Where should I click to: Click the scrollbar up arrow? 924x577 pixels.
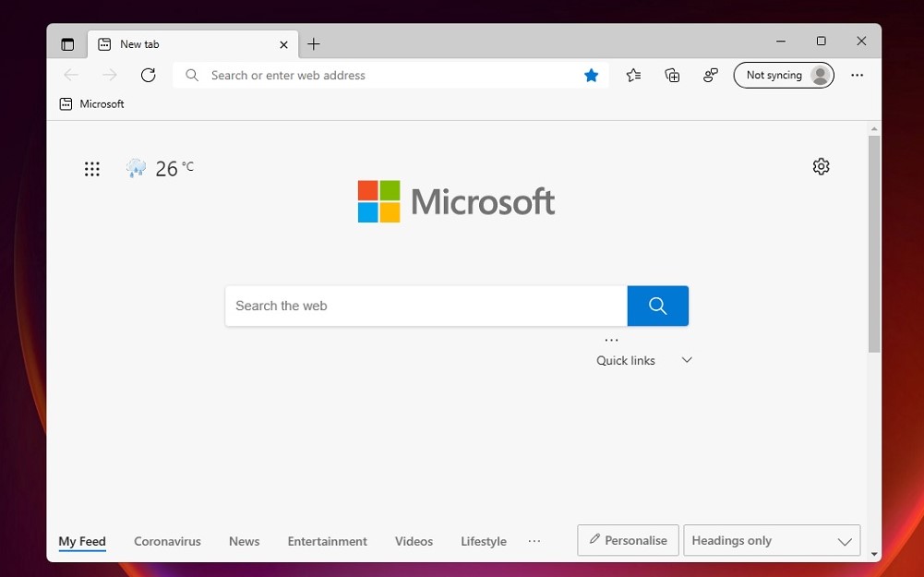pos(874,128)
